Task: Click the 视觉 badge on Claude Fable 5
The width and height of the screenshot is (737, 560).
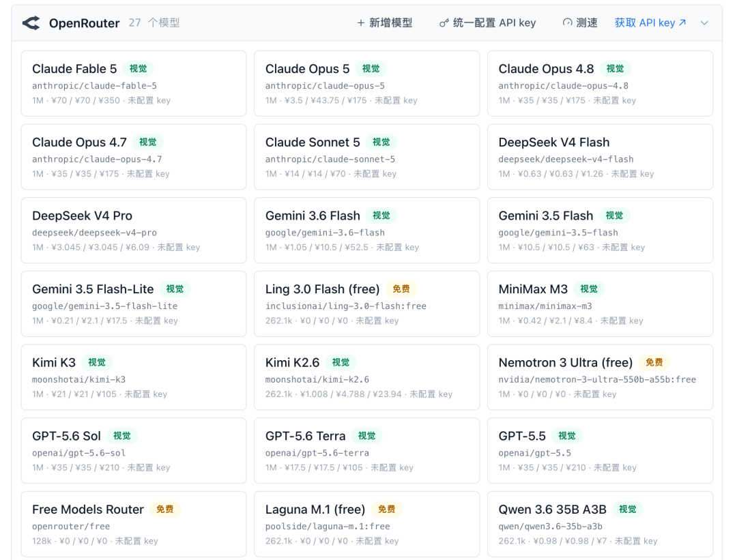Action: (138, 69)
